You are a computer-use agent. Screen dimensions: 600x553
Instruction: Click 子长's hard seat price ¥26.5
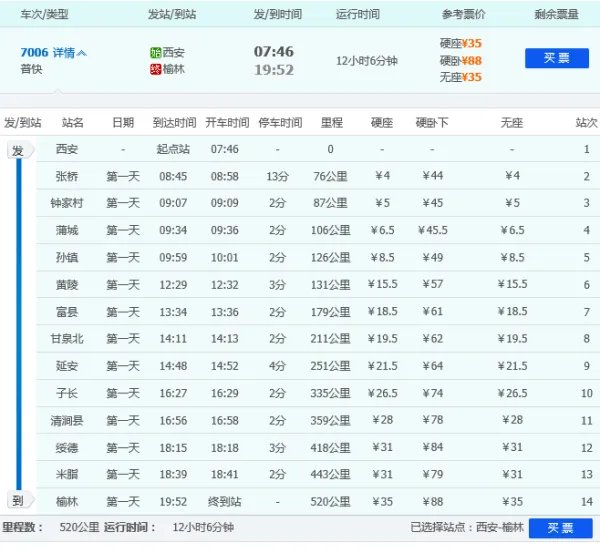click(x=383, y=393)
